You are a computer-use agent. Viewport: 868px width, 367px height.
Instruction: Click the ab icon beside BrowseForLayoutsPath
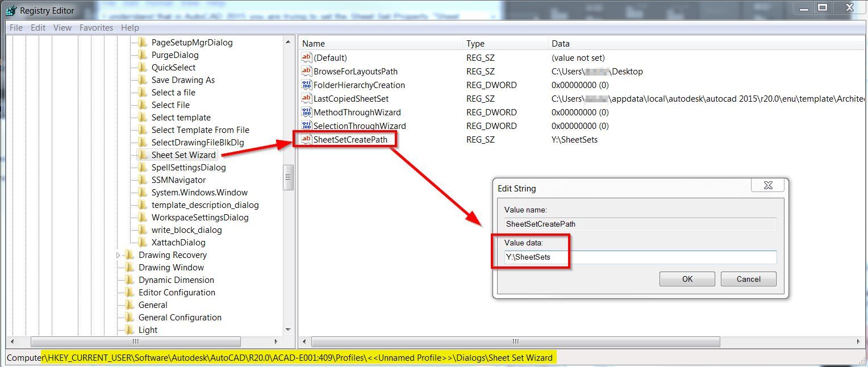pos(306,71)
